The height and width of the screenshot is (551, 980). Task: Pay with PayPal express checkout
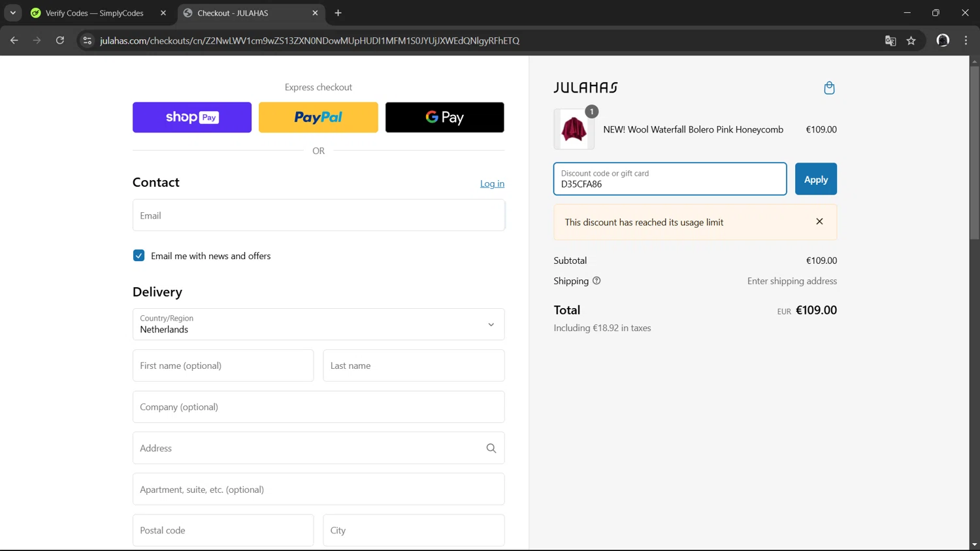pos(318,118)
